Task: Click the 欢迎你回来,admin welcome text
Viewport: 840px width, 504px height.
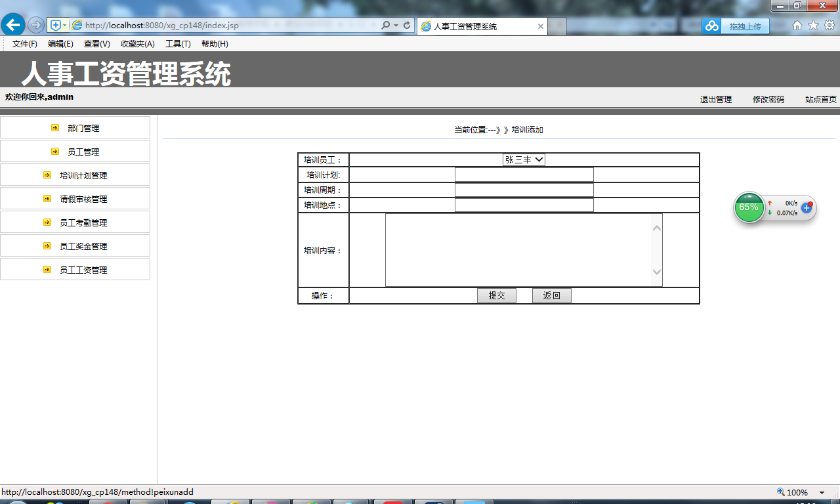Action: point(39,97)
